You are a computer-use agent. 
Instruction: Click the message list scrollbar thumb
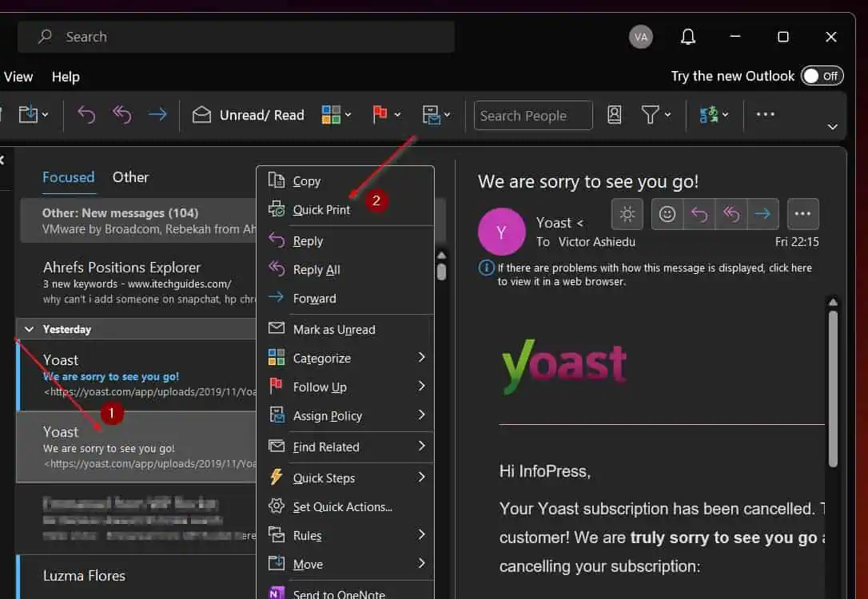(x=441, y=272)
